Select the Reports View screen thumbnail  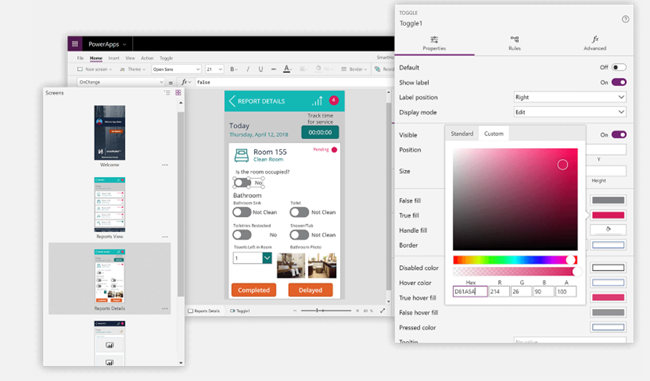coord(109,204)
